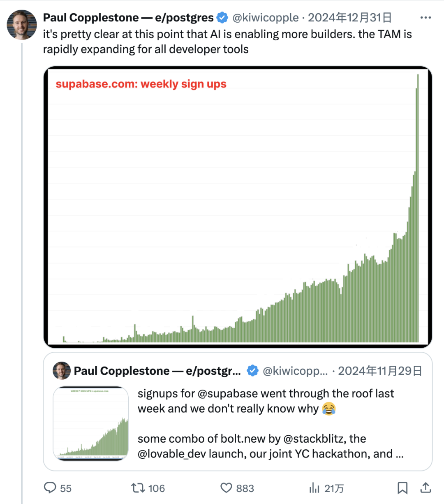The width and height of the screenshot is (444, 504).
Task: Click the 2024年11月29日 quoted tweet date
Action: [x=380, y=371]
